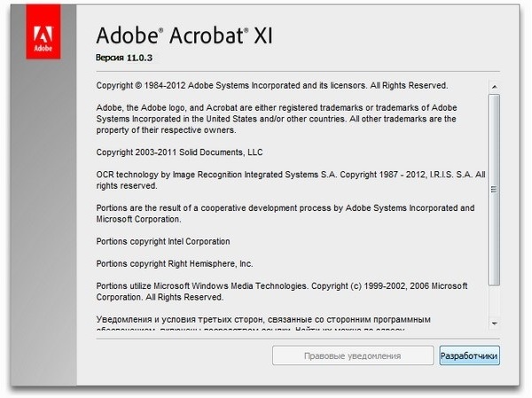Open the Разработчики credits button

tap(469, 356)
